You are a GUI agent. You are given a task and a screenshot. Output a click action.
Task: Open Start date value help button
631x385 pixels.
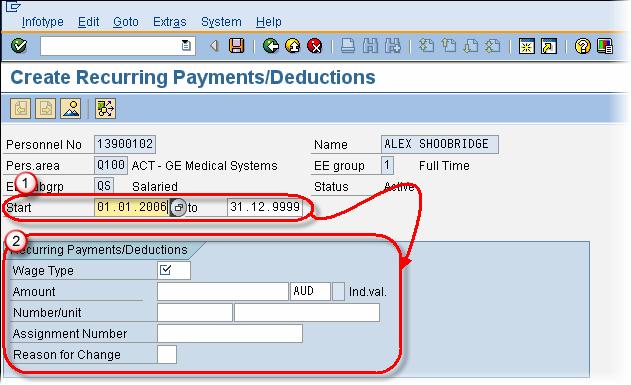tap(178, 208)
